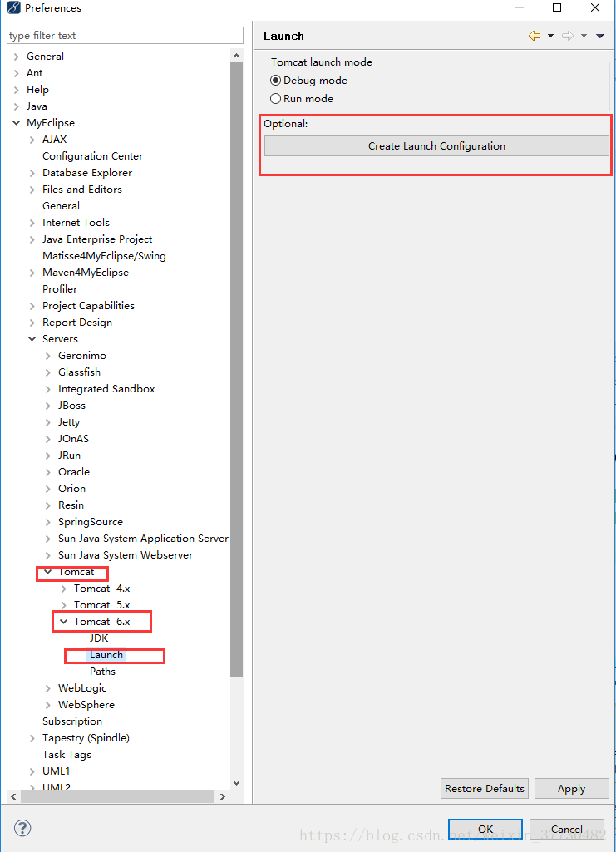Screen dimensions: 616x852
Task: Select Task Tags tree item
Action: [x=67, y=755]
